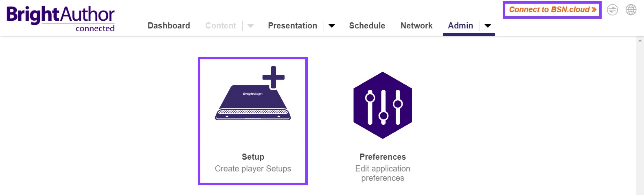Click the Connect to BSN.cloud link

click(x=552, y=10)
